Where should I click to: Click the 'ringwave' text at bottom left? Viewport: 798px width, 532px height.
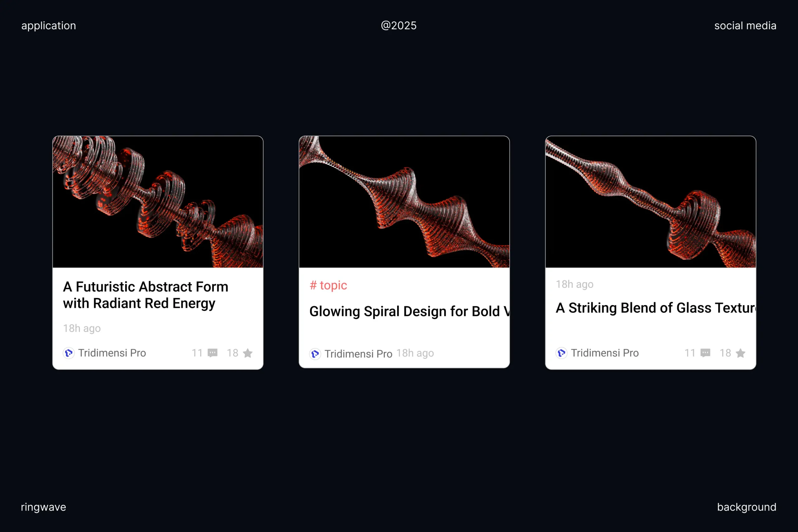click(43, 507)
